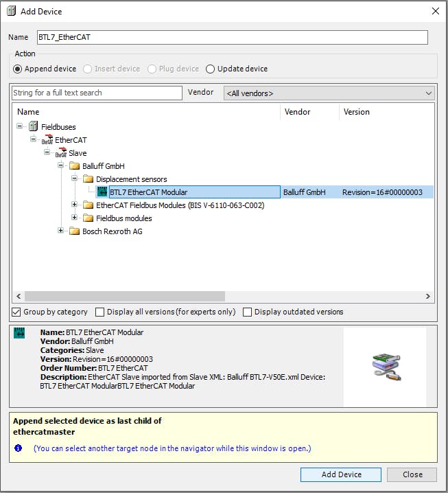Click the Categories: Slave line
448x493 pixels.
(x=72, y=350)
